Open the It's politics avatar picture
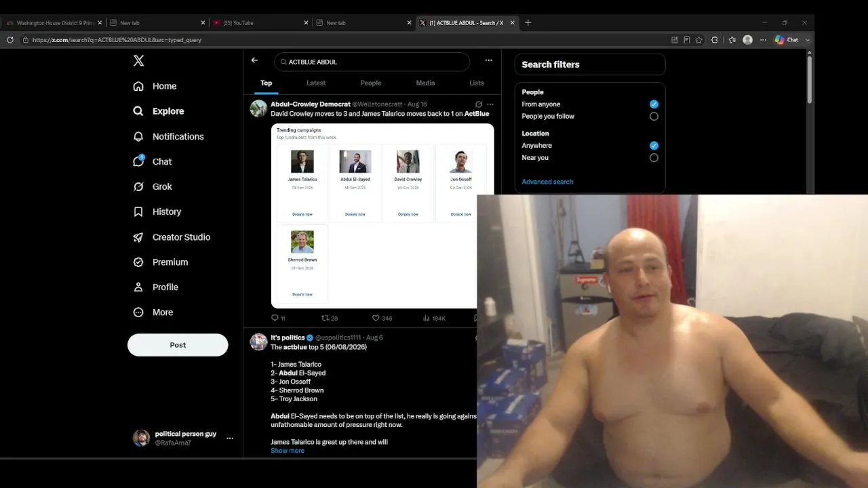Image resolution: width=868 pixels, height=488 pixels. (258, 342)
